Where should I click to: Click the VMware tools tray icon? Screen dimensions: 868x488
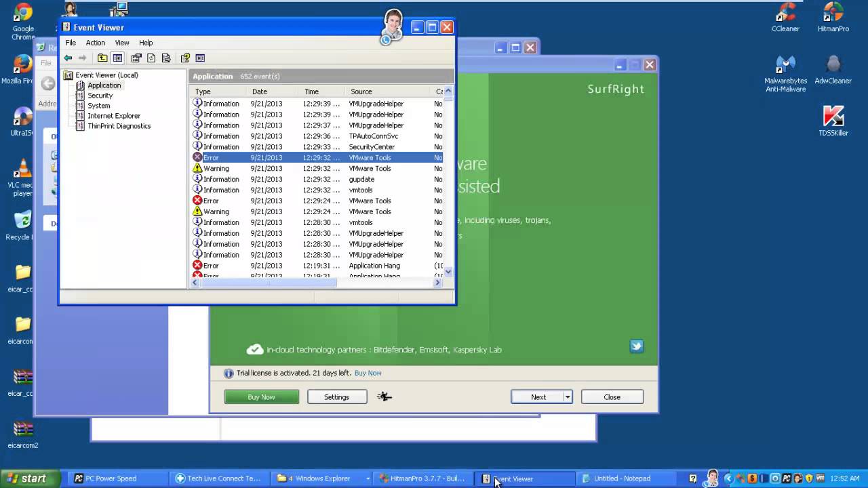820,479
